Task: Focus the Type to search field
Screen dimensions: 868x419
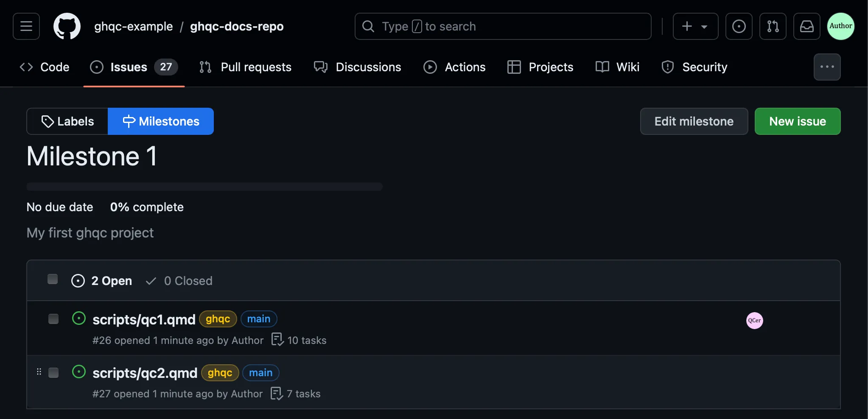Action: point(503,26)
